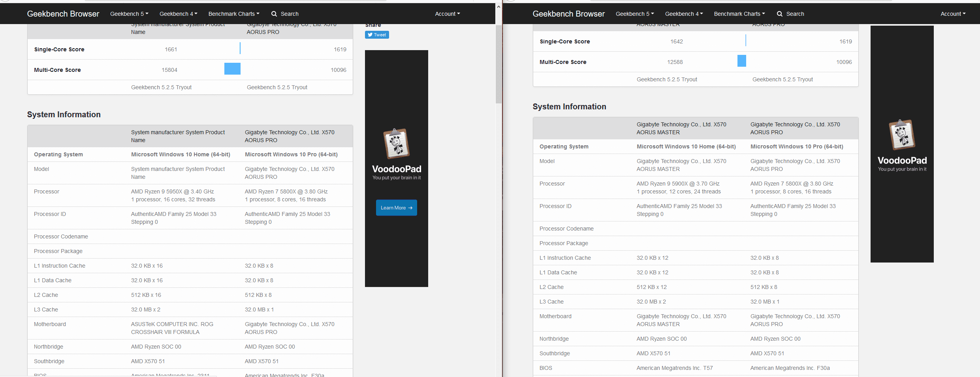
Task: Select the single-core score 1642
Action: pyautogui.click(x=677, y=41)
